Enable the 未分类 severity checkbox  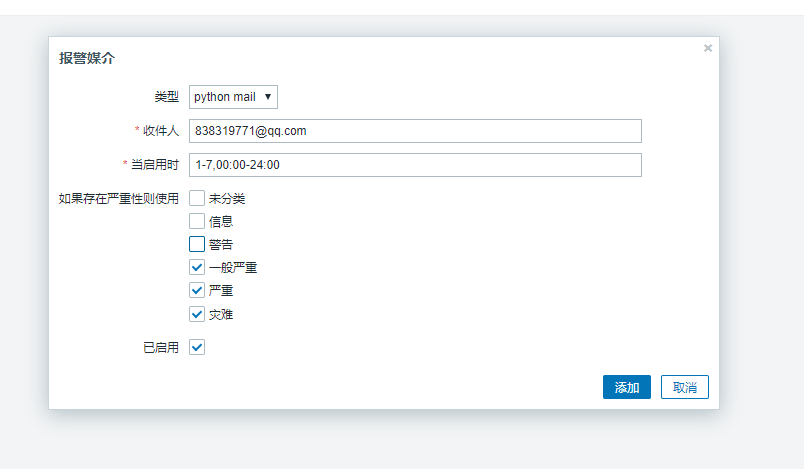[x=197, y=199]
